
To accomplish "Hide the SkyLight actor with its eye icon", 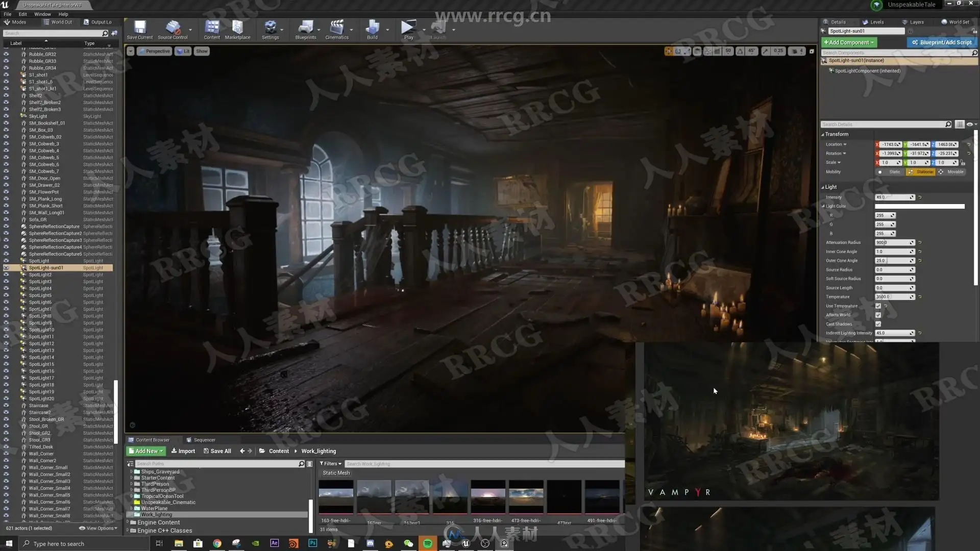I will [6, 116].
